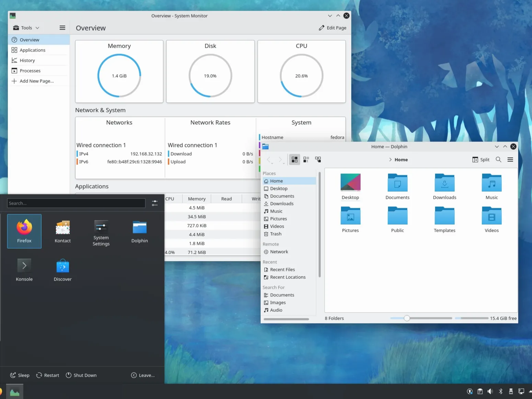Open the volume control in the tray
Screen dimensions: 532x399
[490, 391]
